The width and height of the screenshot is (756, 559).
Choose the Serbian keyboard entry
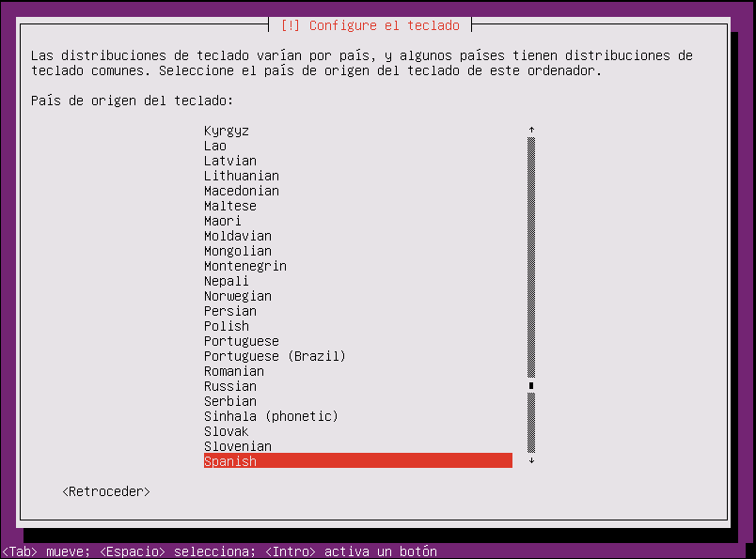[230, 401]
